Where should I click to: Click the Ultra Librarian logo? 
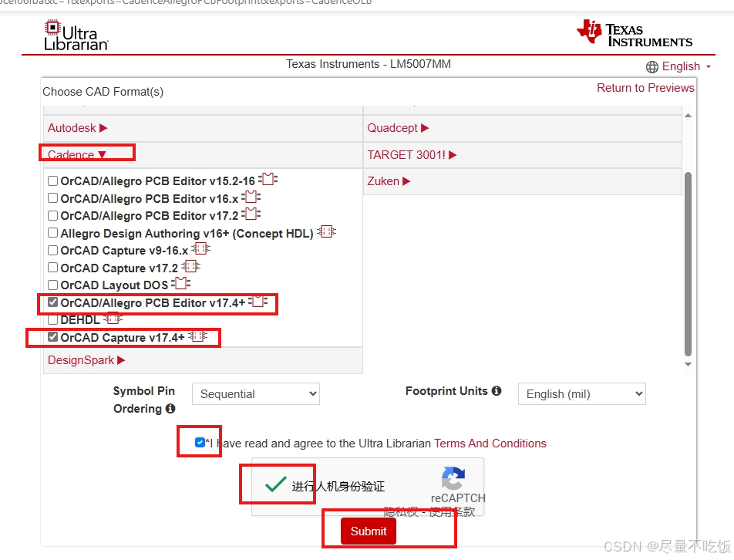pos(76,35)
